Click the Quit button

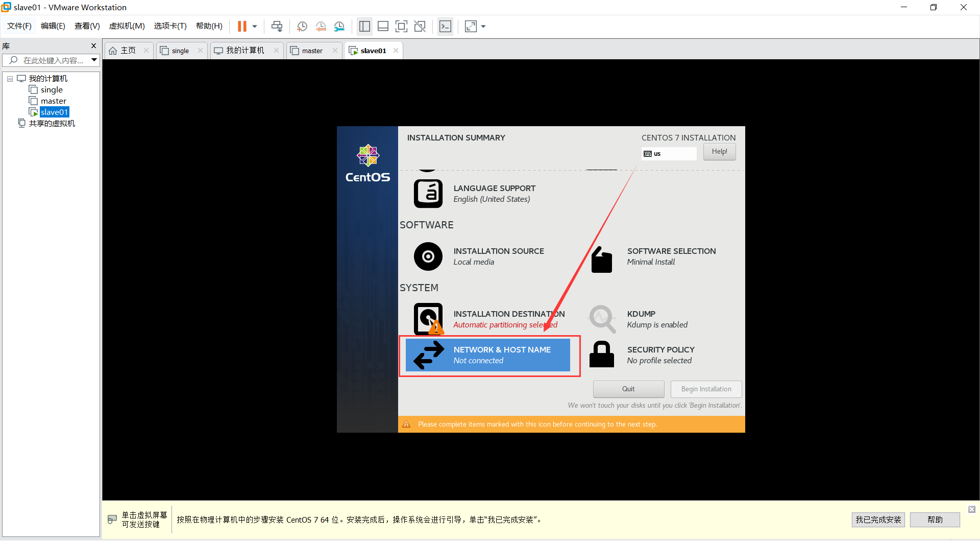point(628,389)
